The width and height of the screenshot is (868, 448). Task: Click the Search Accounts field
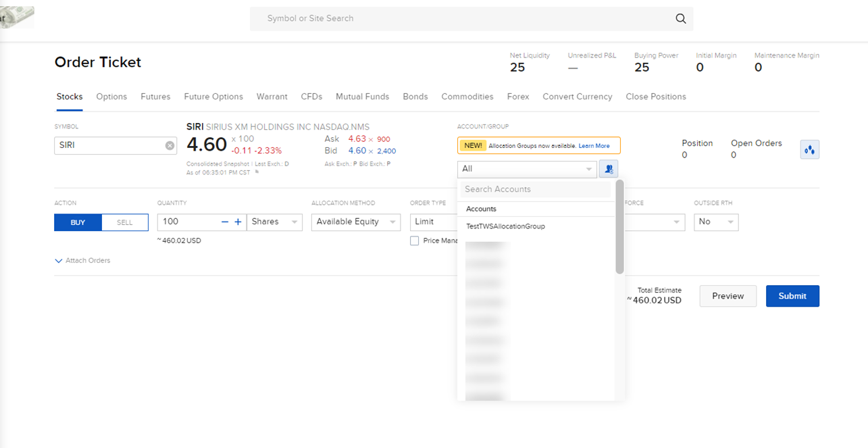point(535,189)
